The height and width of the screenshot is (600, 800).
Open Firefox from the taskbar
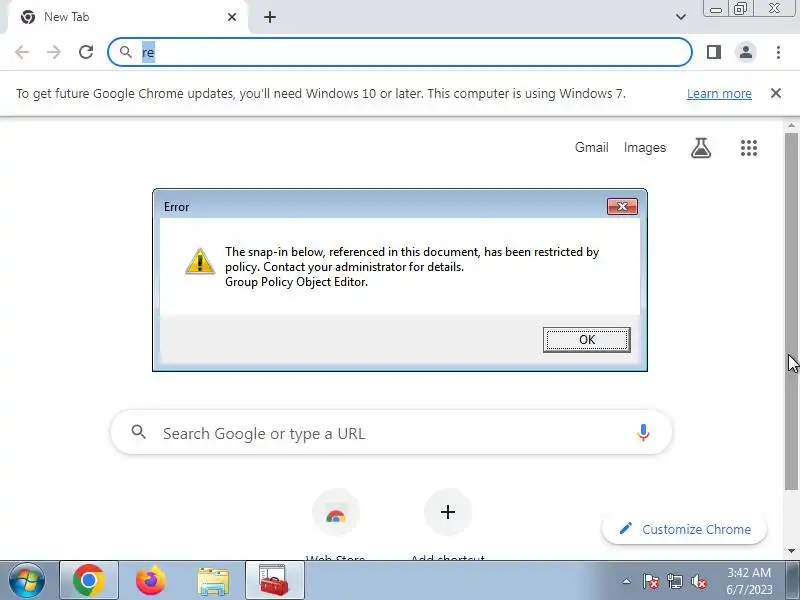(151, 581)
